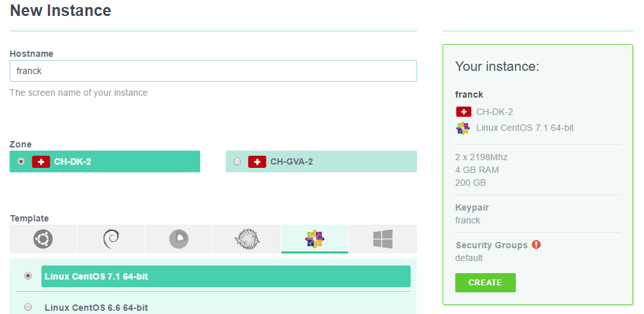Click the Keypair heading in summary
Image resolution: width=644 pixels, height=314 pixels.
472,207
